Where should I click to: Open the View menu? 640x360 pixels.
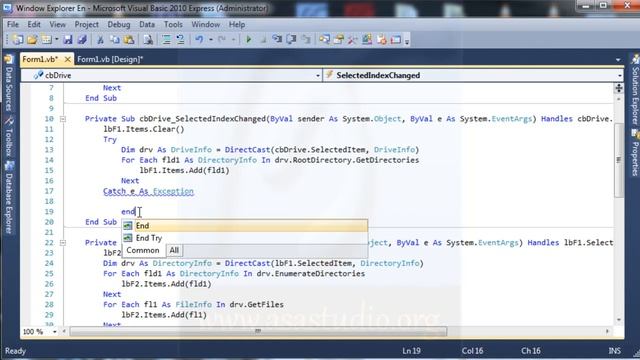[x=58, y=24]
